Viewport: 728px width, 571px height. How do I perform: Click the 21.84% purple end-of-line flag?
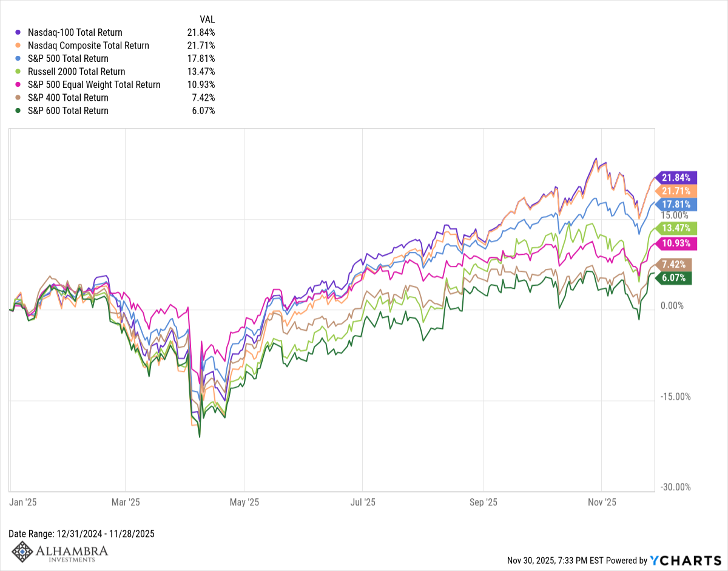click(676, 178)
